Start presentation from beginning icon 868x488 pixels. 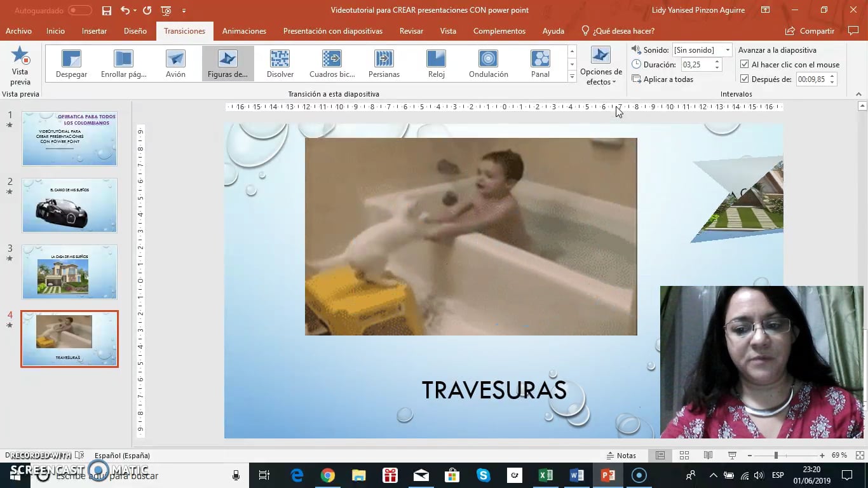166,10
